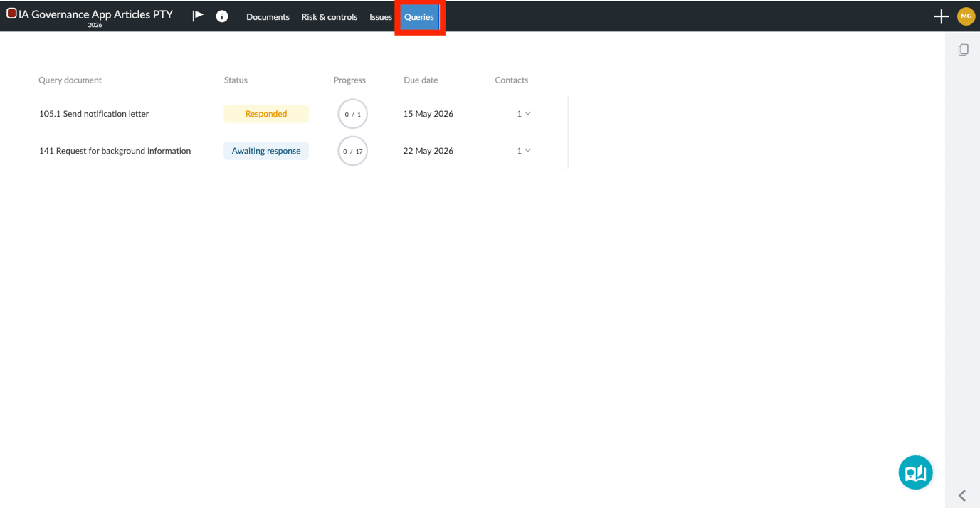Click the flag icon in header

(198, 16)
